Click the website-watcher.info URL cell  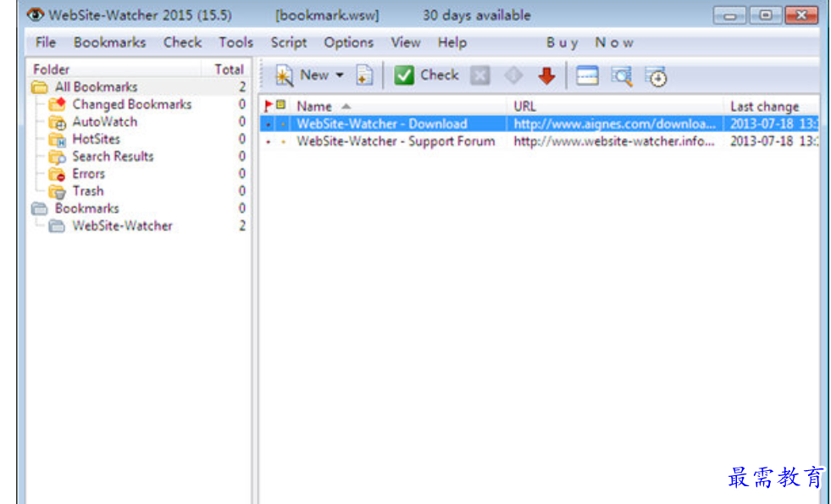point(614,141)
